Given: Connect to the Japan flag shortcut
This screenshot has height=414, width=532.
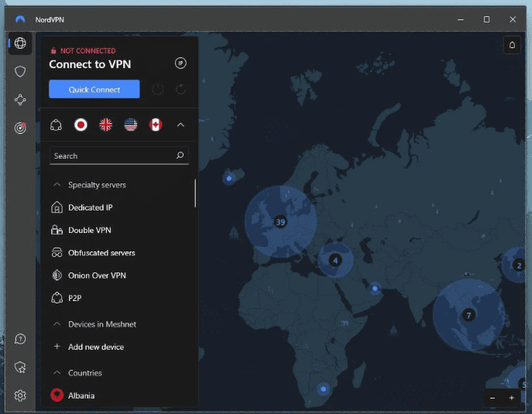Looking at the screenshot, I should pos(81,125).
